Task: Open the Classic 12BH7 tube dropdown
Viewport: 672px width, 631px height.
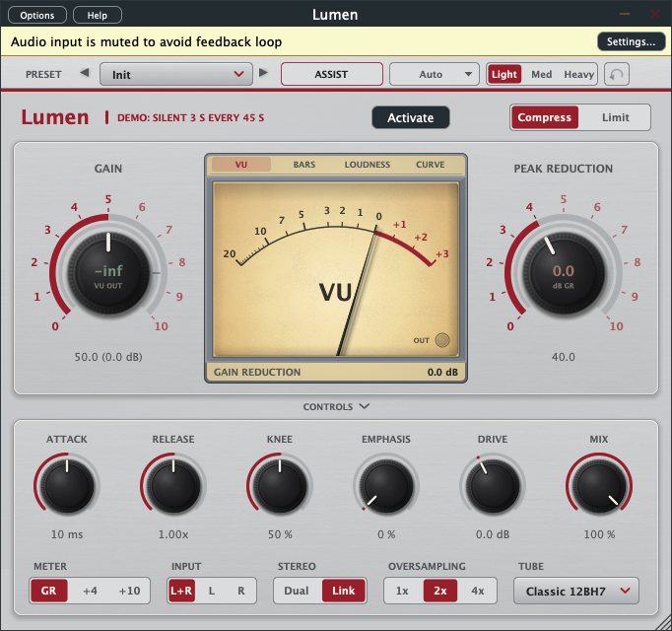Action: pyautogui.click(x=576, y=592)
